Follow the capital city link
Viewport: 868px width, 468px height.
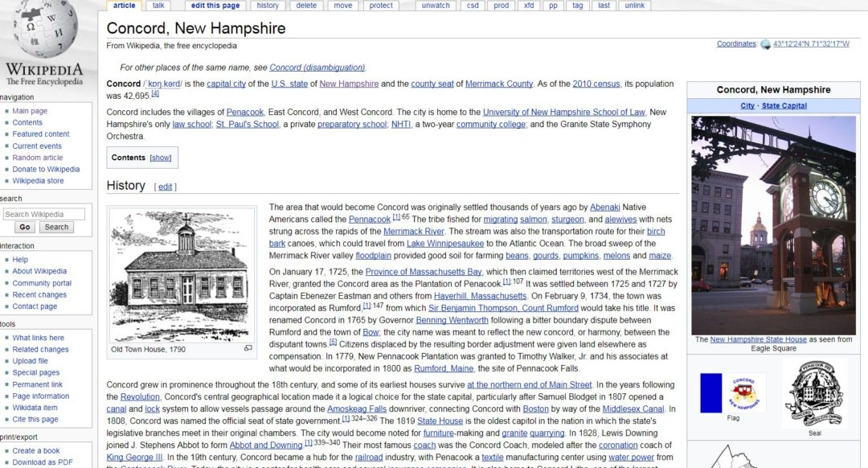(x=226, y=84)
